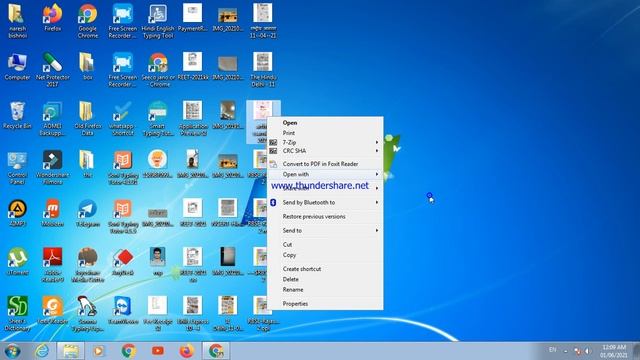Select the Mobizen shortcut icon
This screenshot has height=360, width=640.
[x=52, y=213]
